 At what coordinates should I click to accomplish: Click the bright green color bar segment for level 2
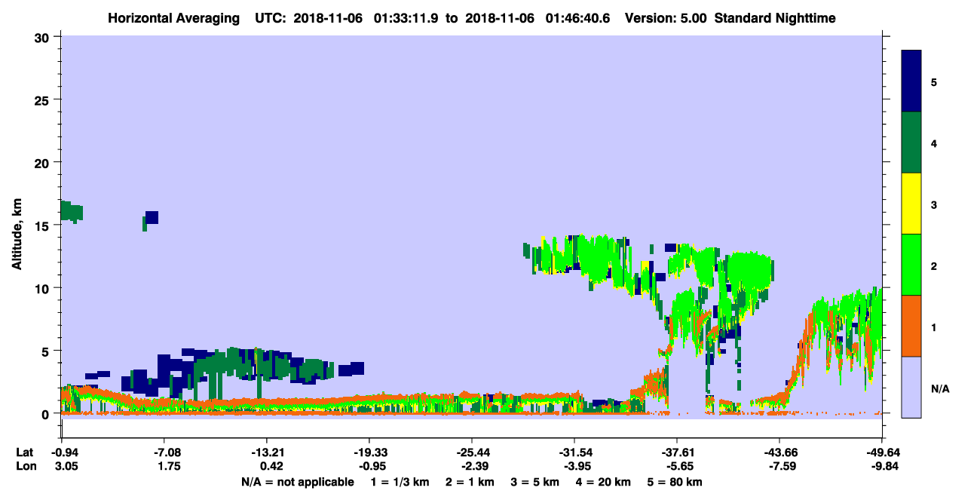(911, 265)
